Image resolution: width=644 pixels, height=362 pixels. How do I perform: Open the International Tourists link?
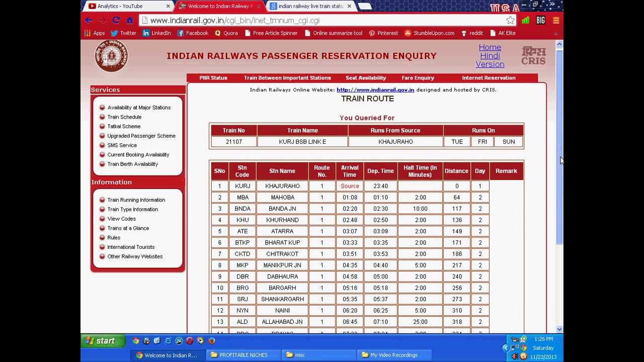click(131, 247)
